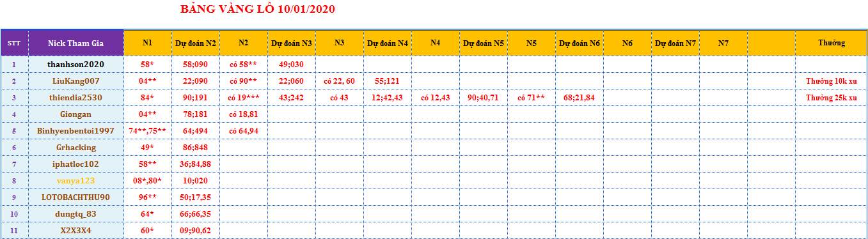Image resolution: width=868 pixels, height=239 pixels.
Task: Select the cell with 09;90,62
Action: pos(195,231)
